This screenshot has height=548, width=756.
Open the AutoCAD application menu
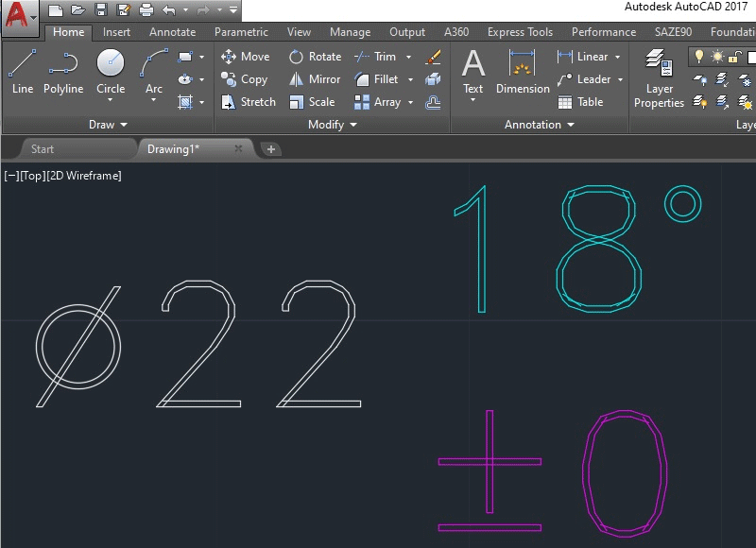point(19,17)
